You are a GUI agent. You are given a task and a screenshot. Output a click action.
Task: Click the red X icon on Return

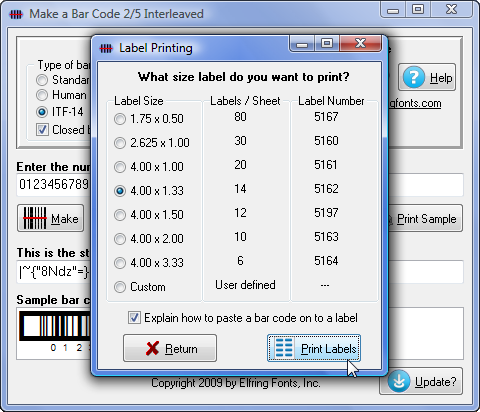click(152, 349)
